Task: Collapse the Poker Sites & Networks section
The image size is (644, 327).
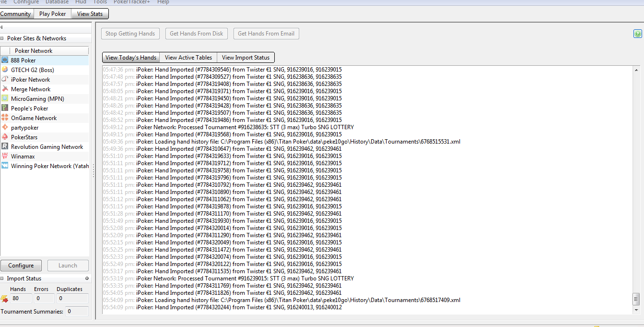Action: pyautogui.click(x=2, y=38)
